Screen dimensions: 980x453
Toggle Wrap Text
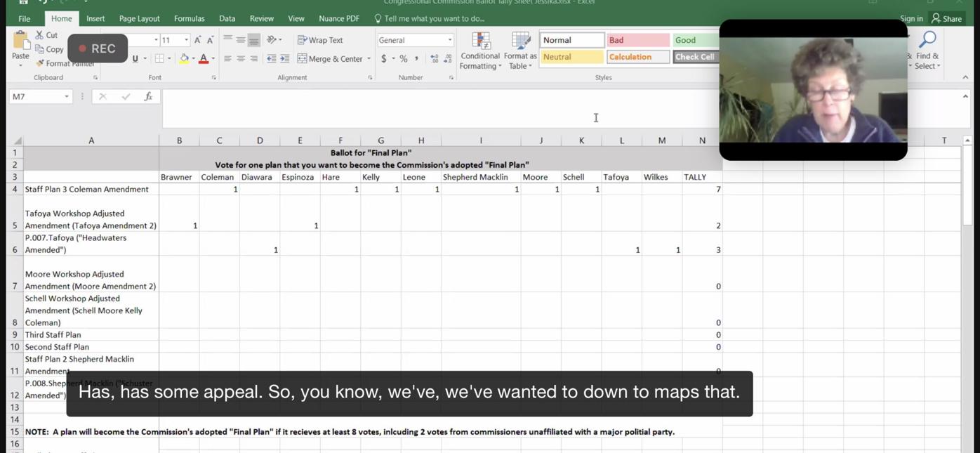(320, 40)
